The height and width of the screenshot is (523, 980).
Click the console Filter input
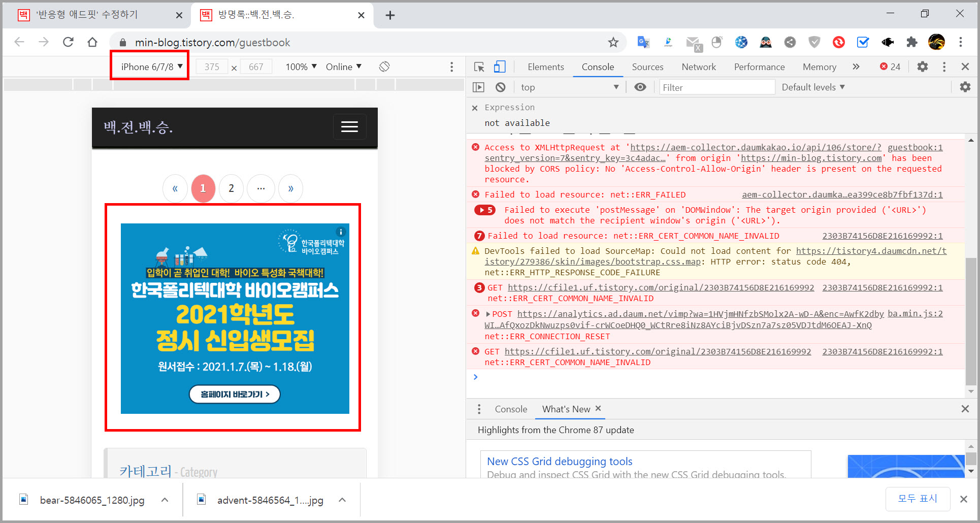[717, 87]
